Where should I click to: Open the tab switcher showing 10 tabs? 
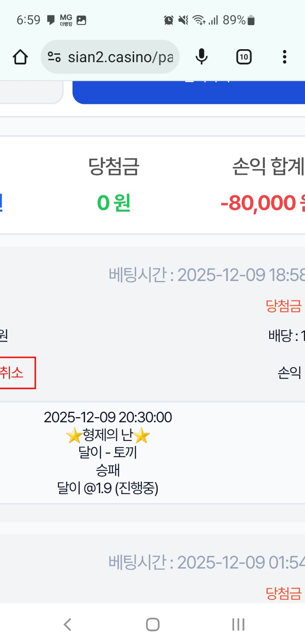pos(244,56)
